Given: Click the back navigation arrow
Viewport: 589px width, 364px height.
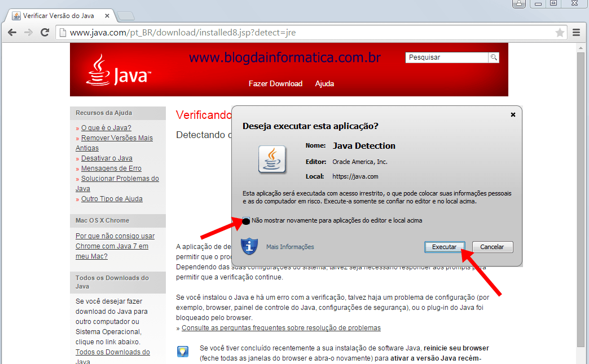Looking at the screenshot, I should [12, 33].
